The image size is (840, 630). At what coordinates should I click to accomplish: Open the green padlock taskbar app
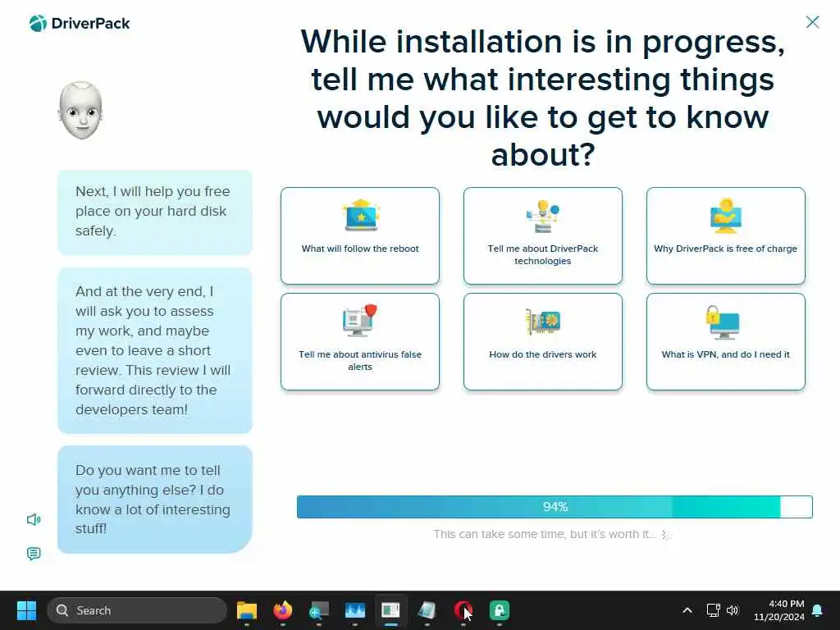click(x=500, y=610)
